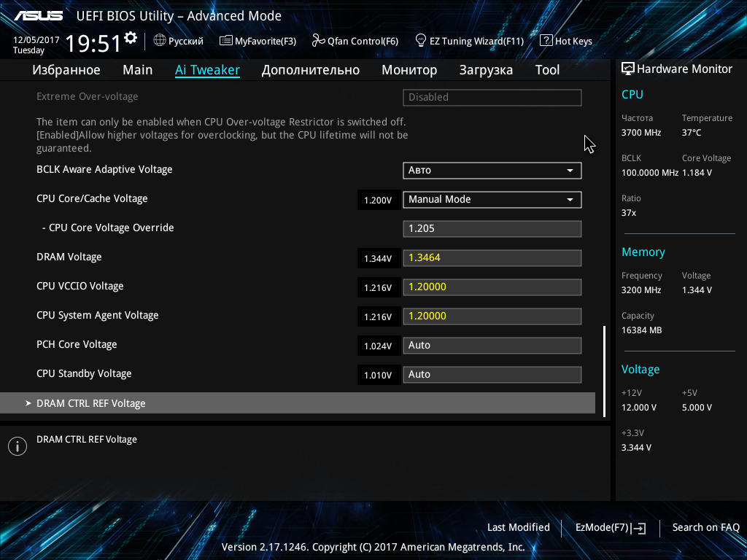This screenshot has height=560, width=747.
Task: Click the 3700 MHz frequency value
Action: pyautogui.click(x=641, y=133)
